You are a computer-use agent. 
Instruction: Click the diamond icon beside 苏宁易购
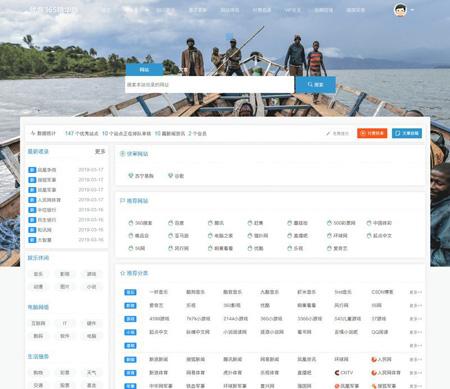131,175
